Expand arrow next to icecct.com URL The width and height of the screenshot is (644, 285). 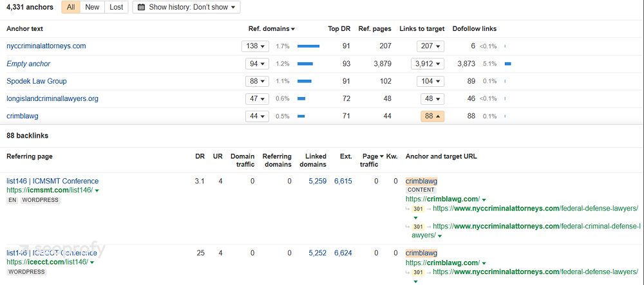[92, 262]
